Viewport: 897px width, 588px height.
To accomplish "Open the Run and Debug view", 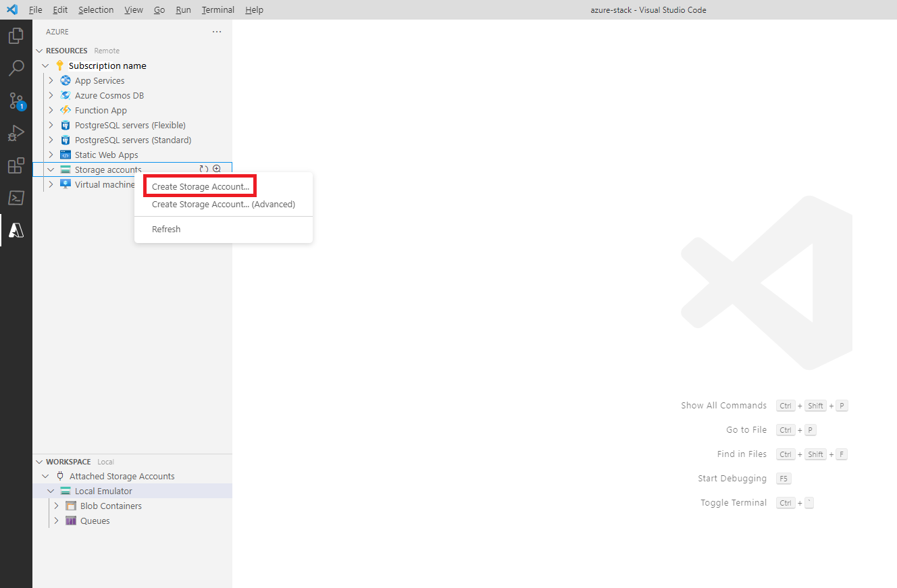I will pos(16,133).
